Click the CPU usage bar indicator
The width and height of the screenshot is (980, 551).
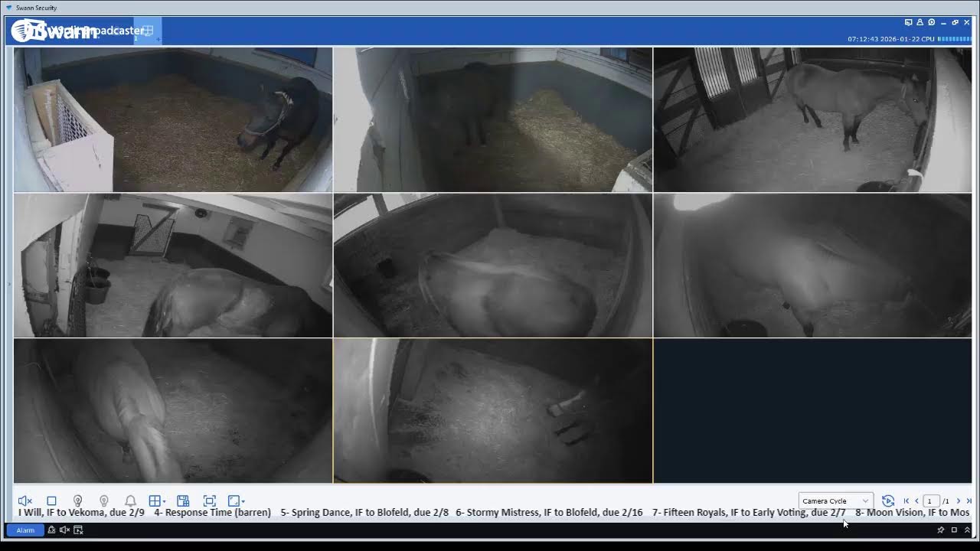954,38
